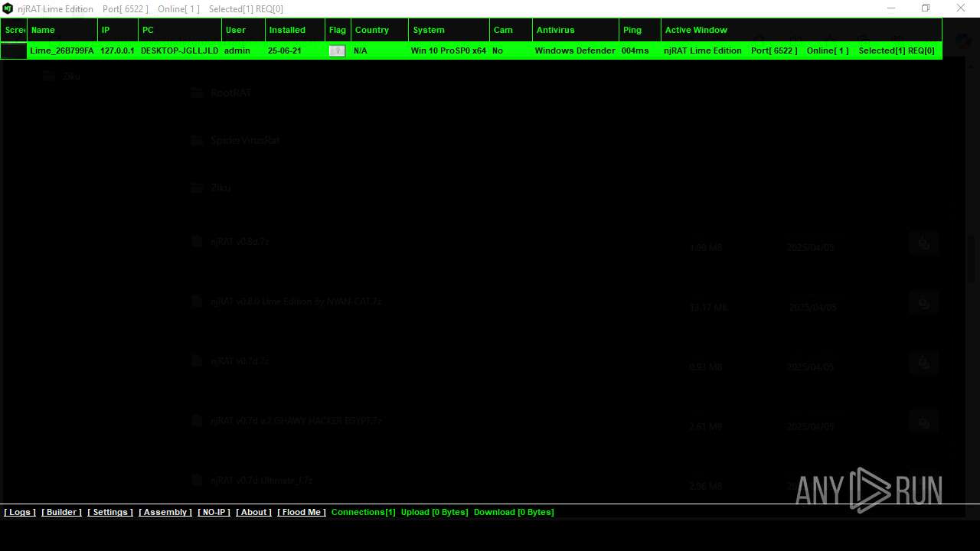The image size is (980, 551).
Task: Click the 127.0.0.1 IP cell
Action: pos(117,51)
